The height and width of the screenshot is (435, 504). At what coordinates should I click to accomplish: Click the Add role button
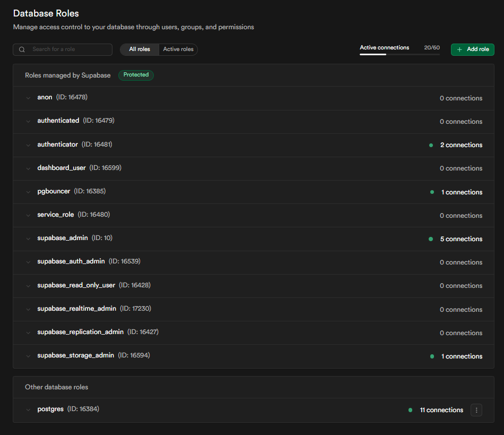pos(473,49)
